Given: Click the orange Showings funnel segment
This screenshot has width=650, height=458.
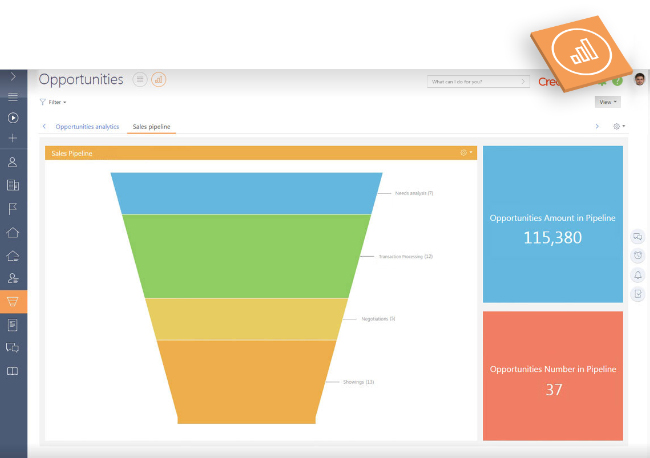Looking at the screenshot, I should 246,382.
